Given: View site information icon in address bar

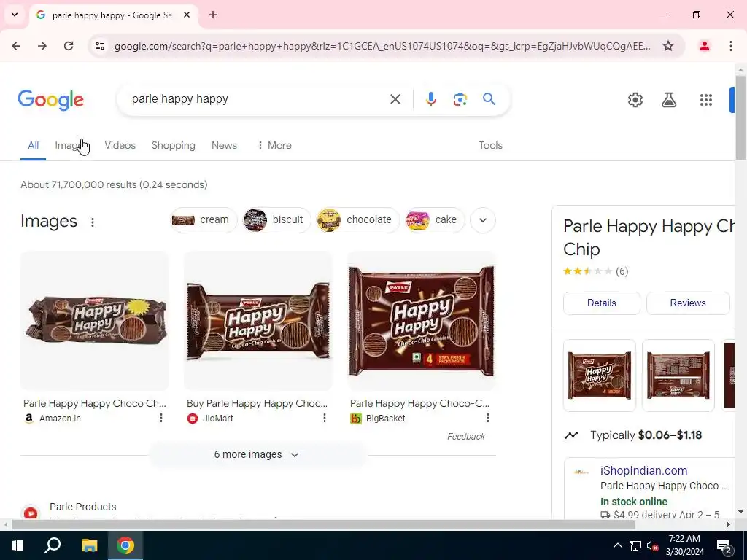Looking at the screenshot, I should pos(100,46).
